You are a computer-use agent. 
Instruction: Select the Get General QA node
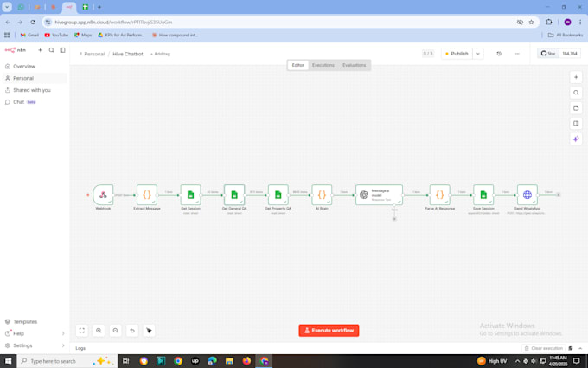coord(234,195)
